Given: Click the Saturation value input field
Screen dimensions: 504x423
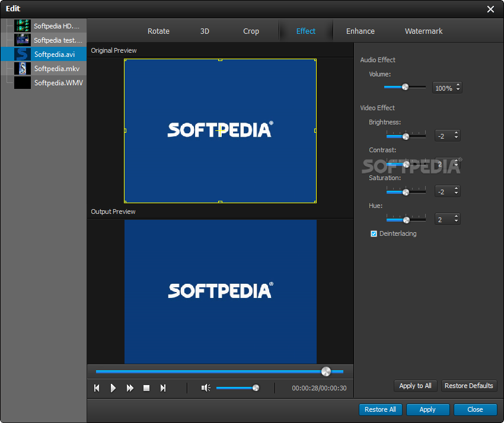Looking at the screenshot, I should tap(444, 192).
